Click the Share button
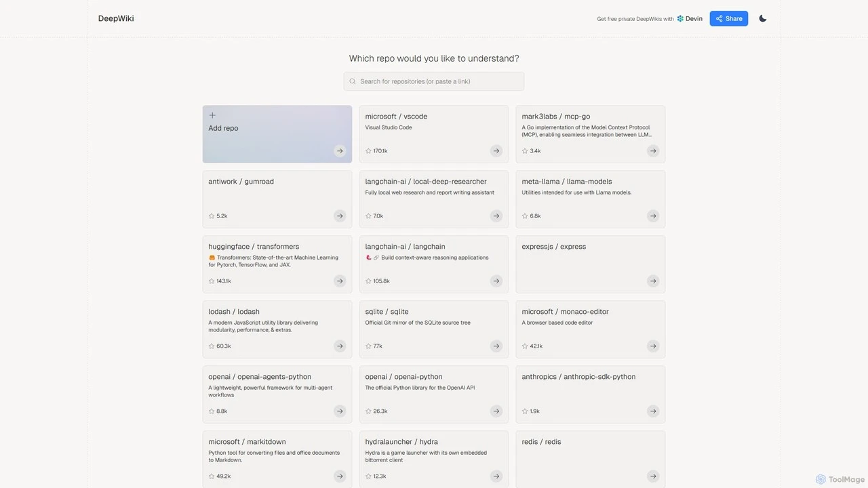868x488 pixels. (729, 18)
